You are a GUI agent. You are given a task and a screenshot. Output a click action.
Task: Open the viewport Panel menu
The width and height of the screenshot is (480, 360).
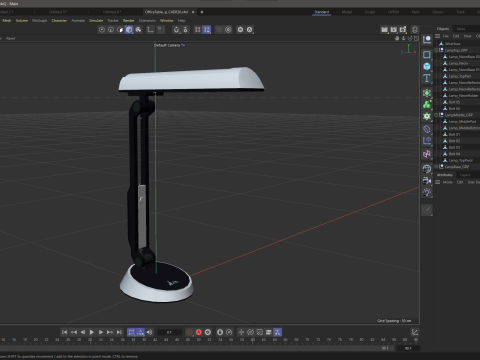[x=11, y=38]
